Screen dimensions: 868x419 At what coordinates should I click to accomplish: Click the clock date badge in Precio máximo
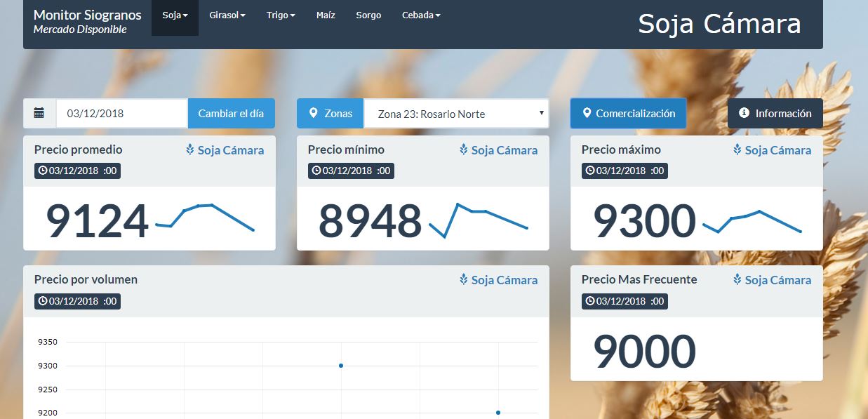point(625,171)
